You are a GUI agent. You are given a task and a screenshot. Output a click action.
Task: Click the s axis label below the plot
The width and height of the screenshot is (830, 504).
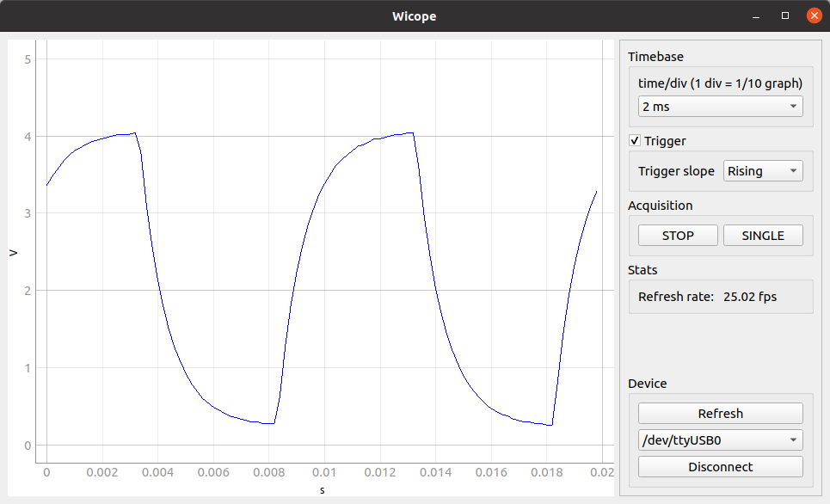[x=322, y=489]
